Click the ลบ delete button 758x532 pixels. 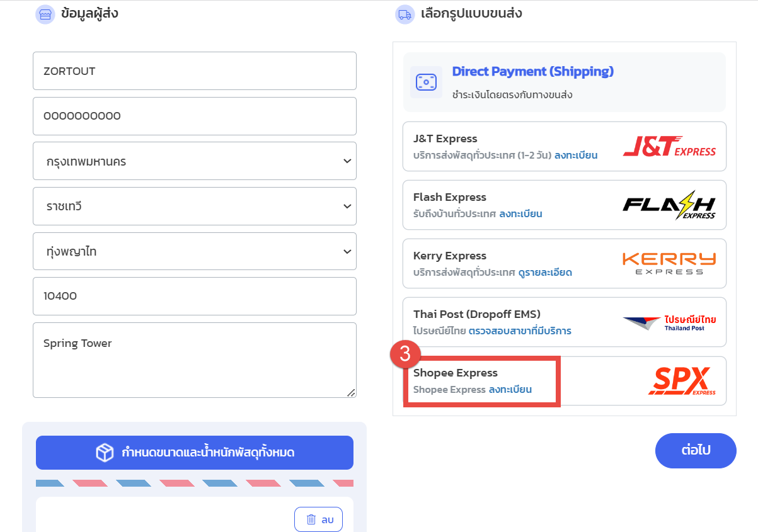coord(319,519)
